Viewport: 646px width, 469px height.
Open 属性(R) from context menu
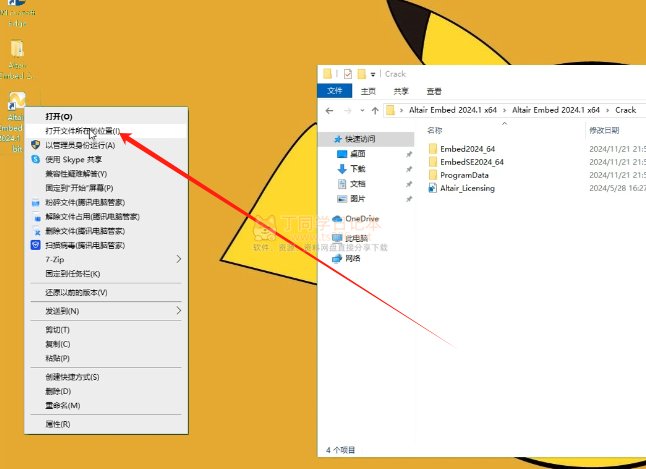(x=58, y=424)
